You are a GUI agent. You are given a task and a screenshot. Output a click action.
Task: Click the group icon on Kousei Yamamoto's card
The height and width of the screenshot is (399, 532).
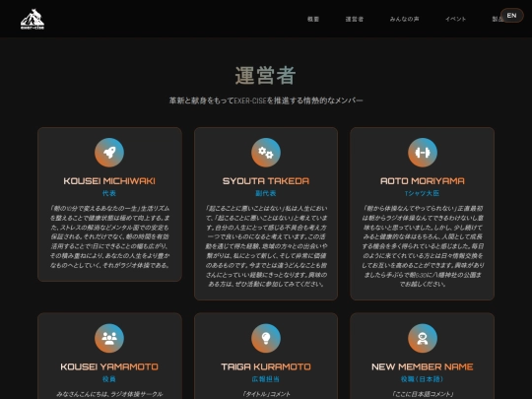coord(109,338)
